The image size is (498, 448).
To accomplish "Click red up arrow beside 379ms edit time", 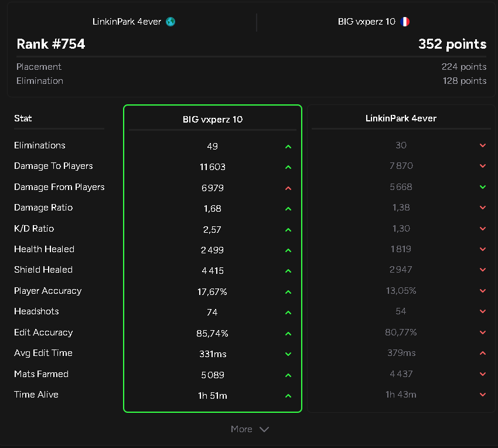I will [x=483, y=353].
